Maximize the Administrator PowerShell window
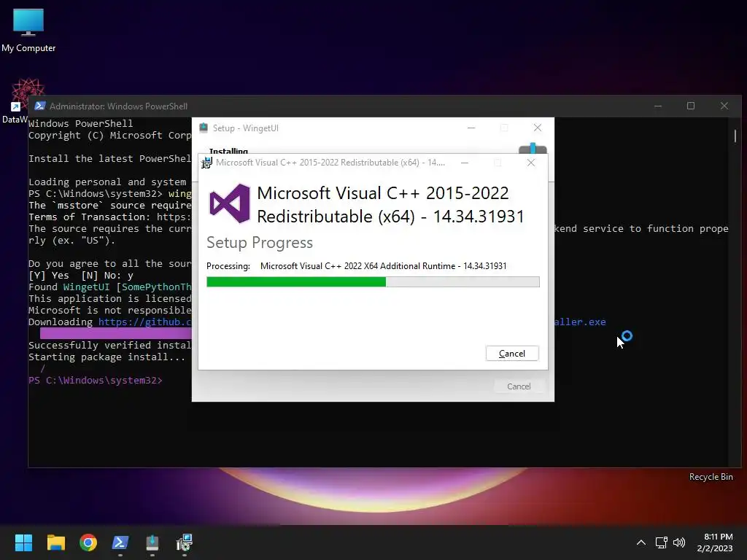Screen dimensions: 747x560 click(x=691, y=106)
